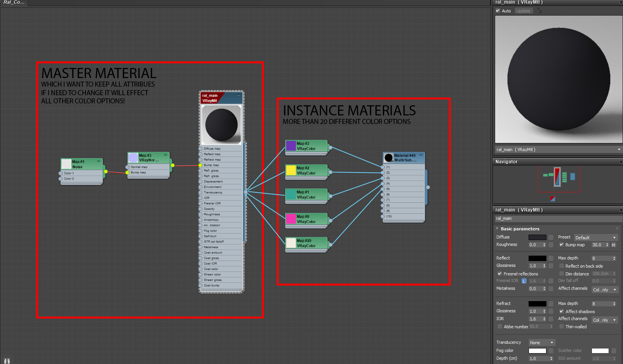Screen dimensions: 623x364
Task: Click the output socket of yellow Map #2 VRayColor
Action: pyautogui.click(x=330, y=172)
